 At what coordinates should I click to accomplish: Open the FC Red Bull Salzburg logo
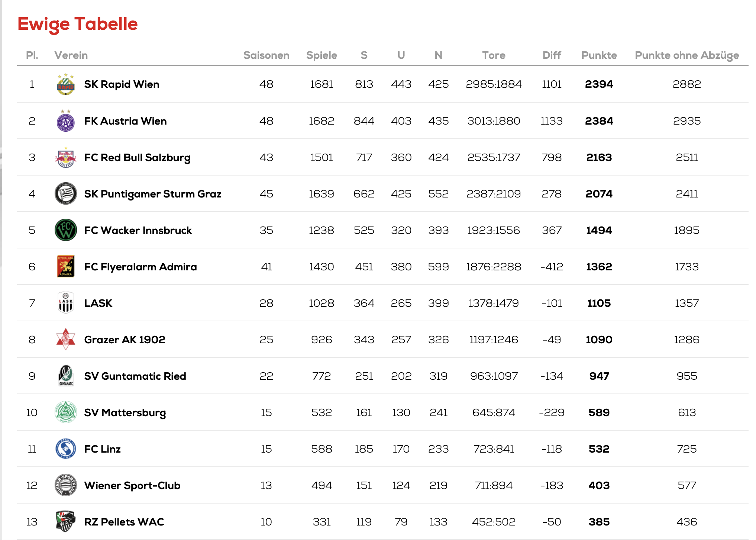(66, 157)
